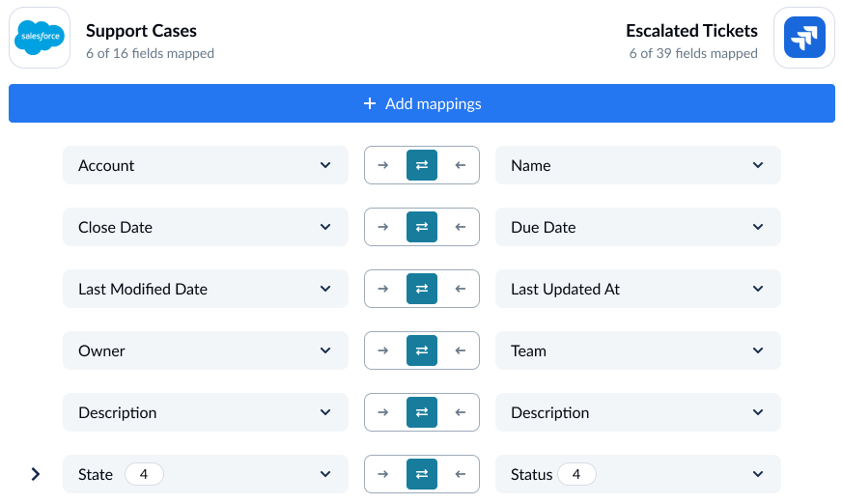Expand the State row value mappings
This screenshot has height=504, width=842.
pyautogui.click(x=36, y=474)
